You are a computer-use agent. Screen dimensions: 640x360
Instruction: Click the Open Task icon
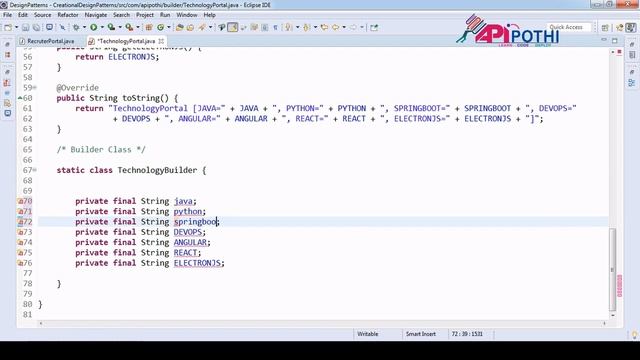(190, 27)
